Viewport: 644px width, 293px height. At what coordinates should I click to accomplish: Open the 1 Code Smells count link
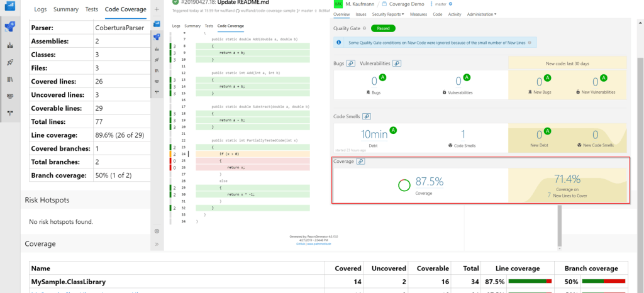pos(463,135)
